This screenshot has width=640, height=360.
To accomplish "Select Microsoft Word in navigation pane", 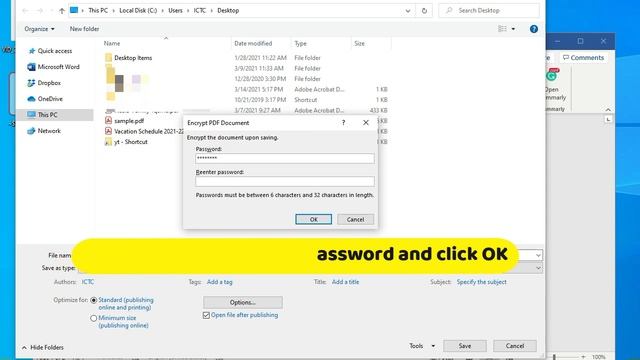I will click(58, 67).
